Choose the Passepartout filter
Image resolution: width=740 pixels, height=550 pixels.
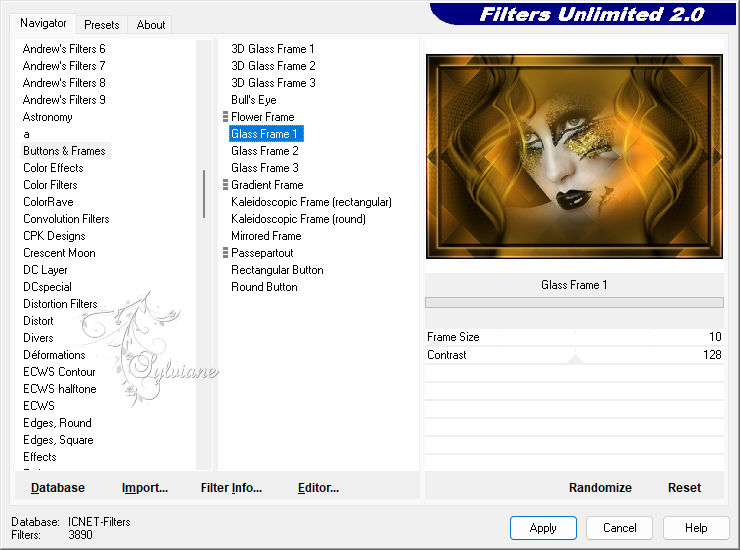(262, 253)
